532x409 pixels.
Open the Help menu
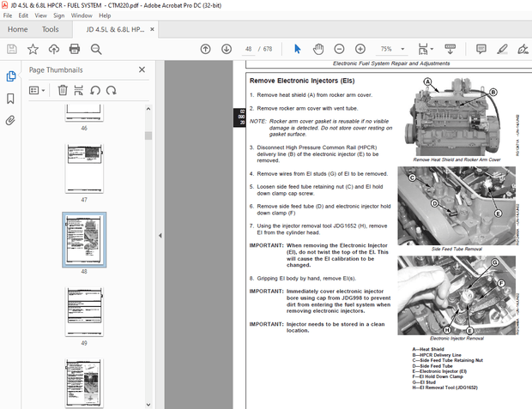105,15
